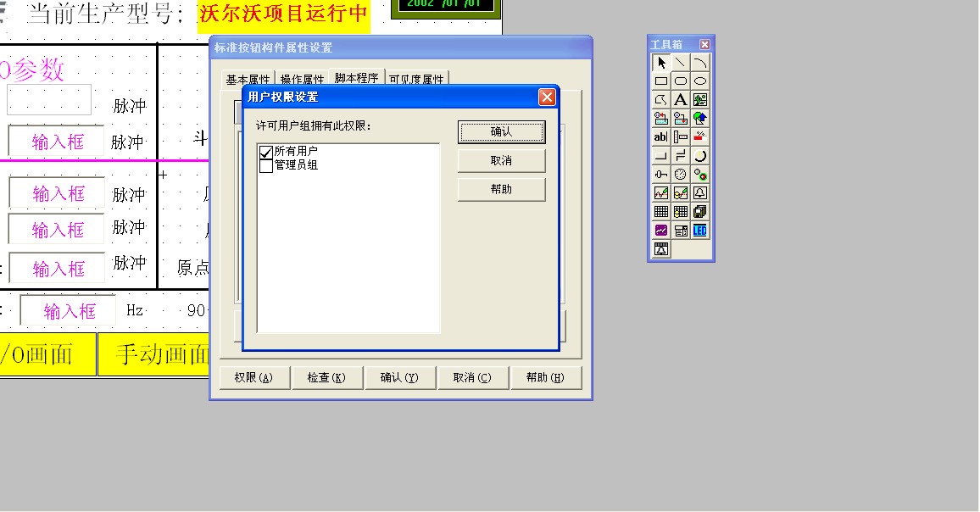Screen dimensions: 980x512
Task: Pick the ellipse shape tool
Action: pyautogui.click(x=699, y=81)
